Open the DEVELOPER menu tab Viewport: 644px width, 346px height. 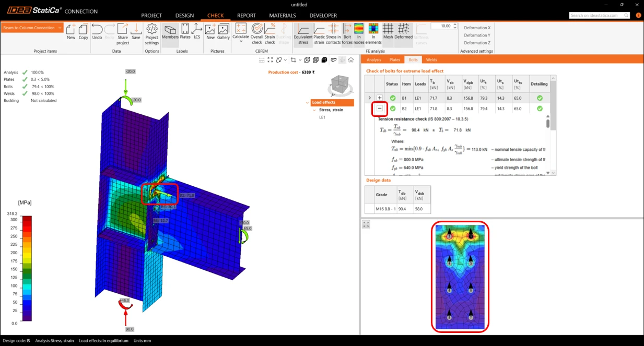pos(323,16)
